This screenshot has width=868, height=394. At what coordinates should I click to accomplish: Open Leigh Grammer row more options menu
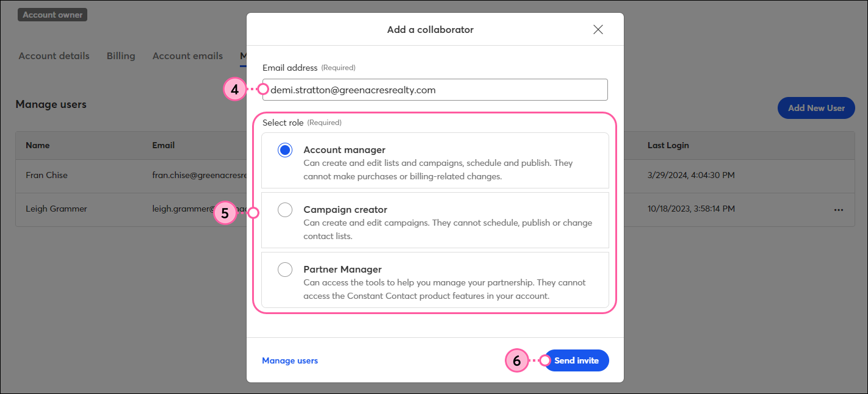(839, 209)
